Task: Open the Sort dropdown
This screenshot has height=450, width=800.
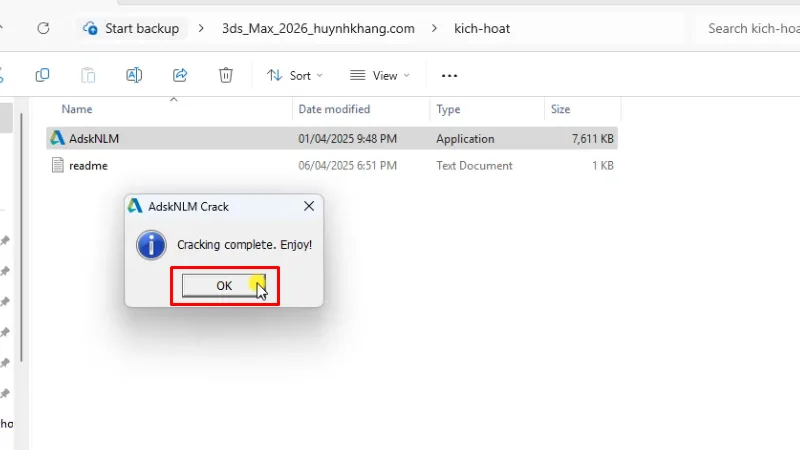Action: coord(295,75)
